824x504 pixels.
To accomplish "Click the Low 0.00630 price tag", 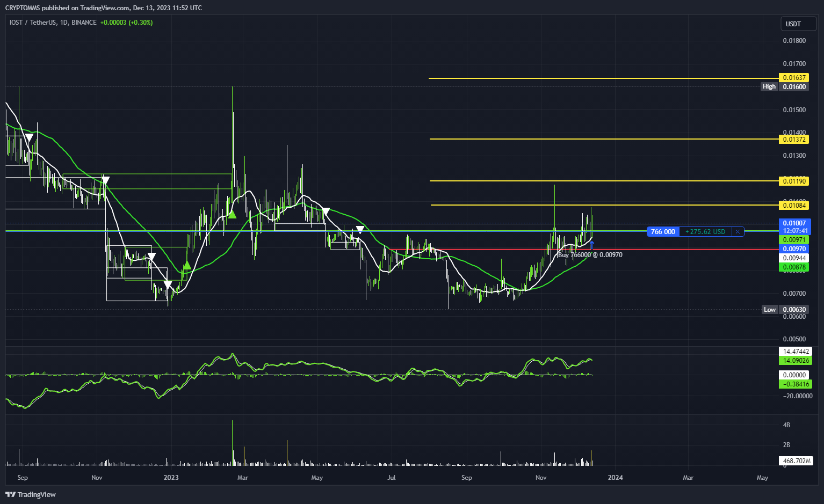I will (x=785, y=310).
